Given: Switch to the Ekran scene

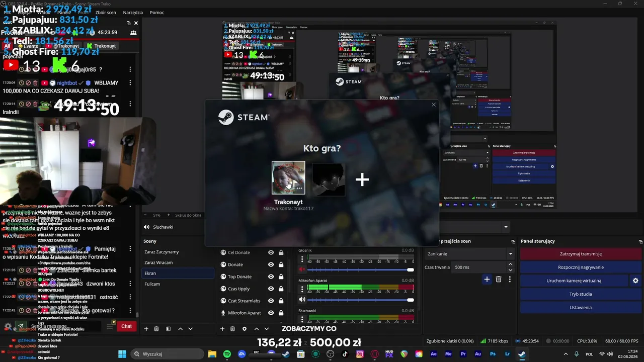Looking at the screenshot, I should pyautogui.click(x=178, y=274).
